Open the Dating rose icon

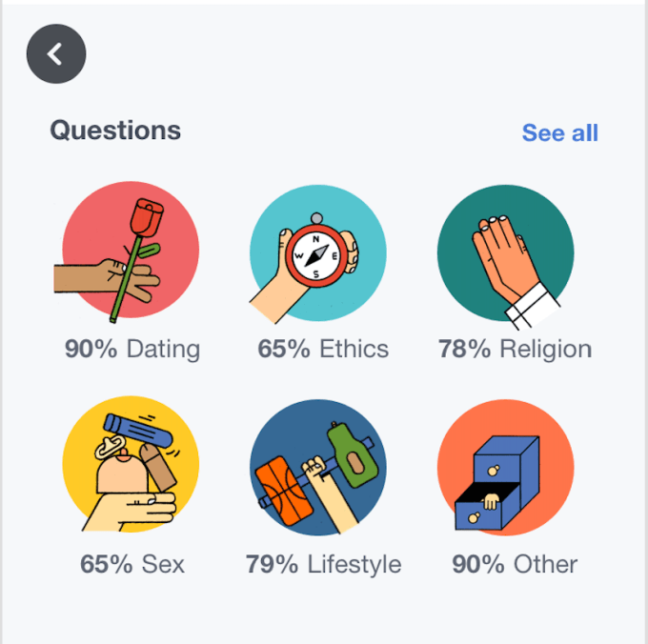(x=131, y=251)
